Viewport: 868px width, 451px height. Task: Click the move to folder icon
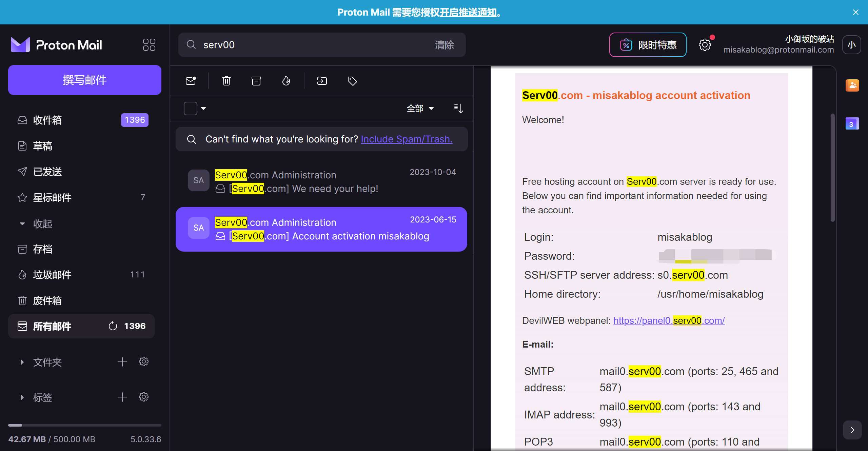click(322, 81)
